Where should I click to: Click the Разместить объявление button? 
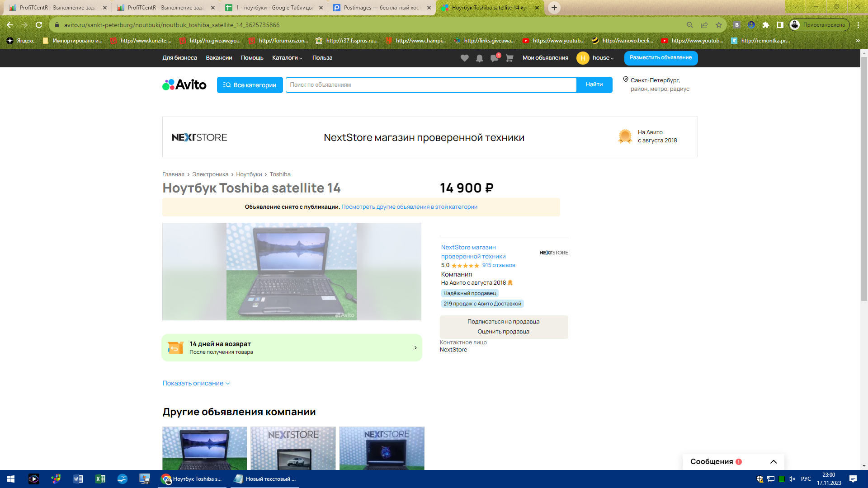point(660,58)
